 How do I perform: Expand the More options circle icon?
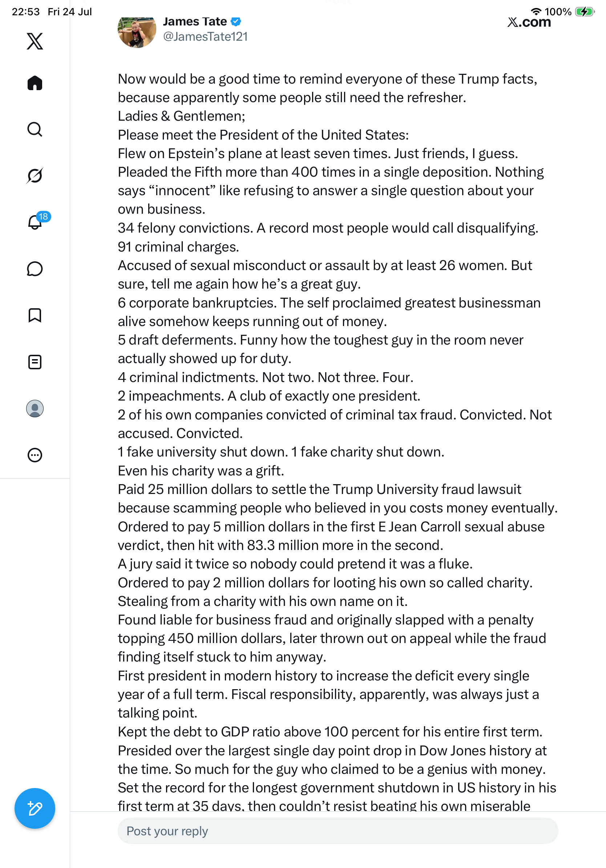tap(35, 455)
